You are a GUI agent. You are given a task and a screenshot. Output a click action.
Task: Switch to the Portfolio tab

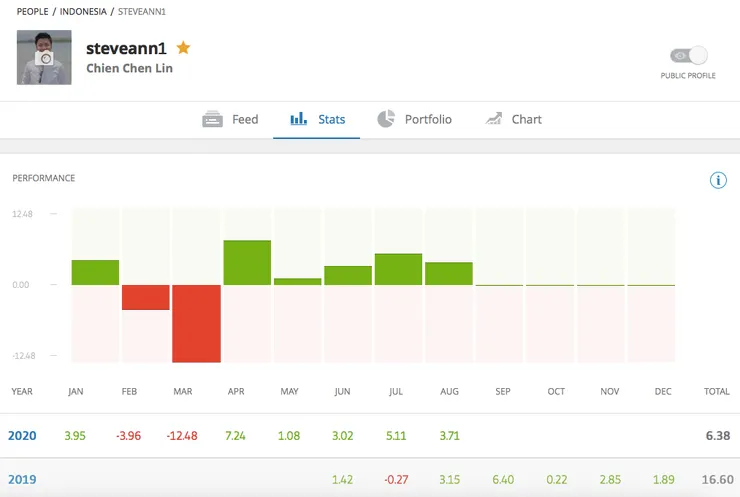point(428,119)
